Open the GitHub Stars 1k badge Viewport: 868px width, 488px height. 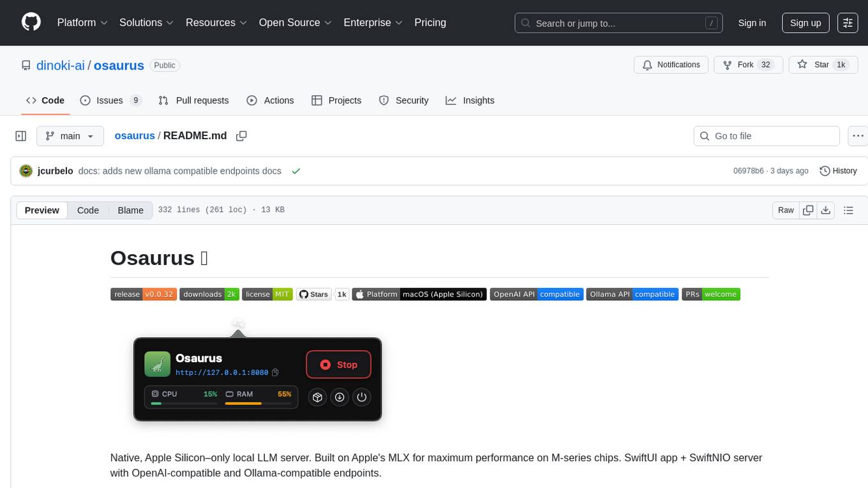click(x=322, y=294)
